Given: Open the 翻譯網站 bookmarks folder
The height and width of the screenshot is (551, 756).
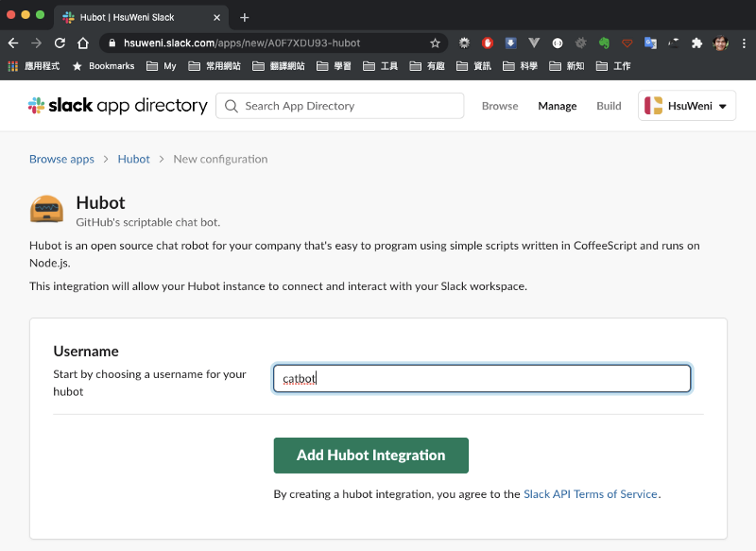Looking at the screenshot, I should 278,66.
